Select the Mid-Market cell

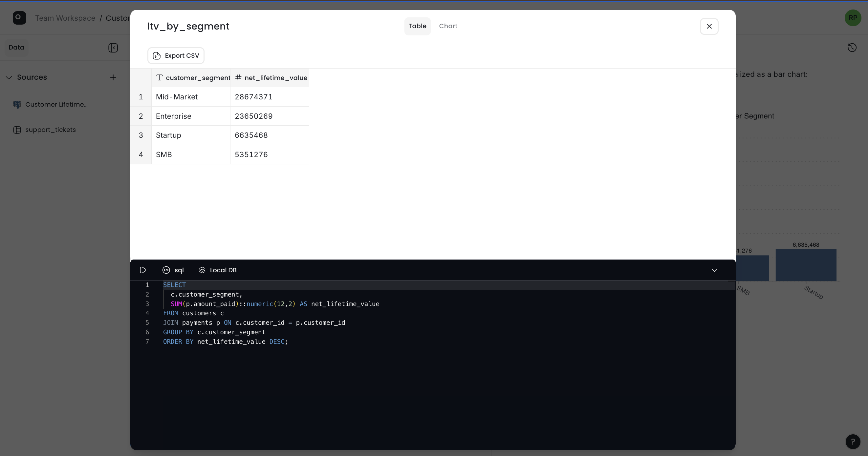191,97
